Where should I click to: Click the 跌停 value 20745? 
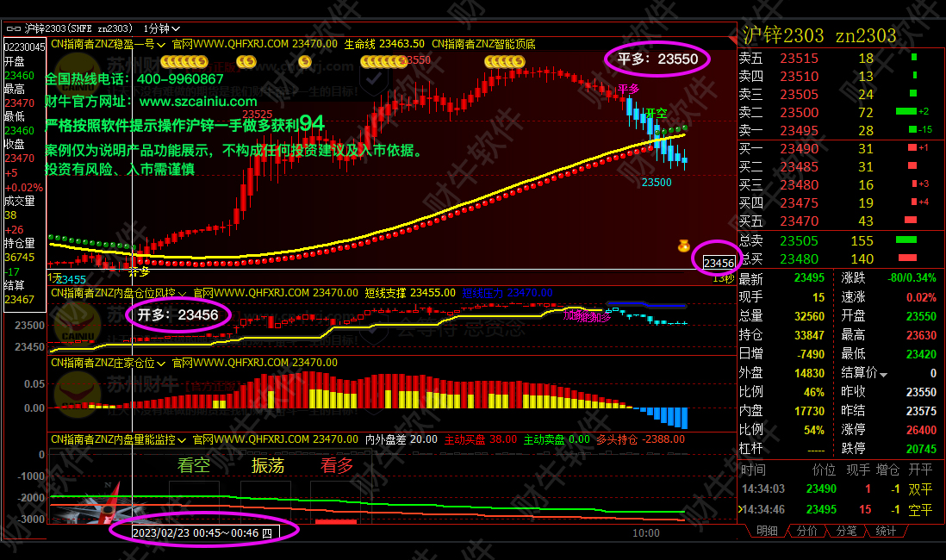pyautogui.click(x=921, y=449)
